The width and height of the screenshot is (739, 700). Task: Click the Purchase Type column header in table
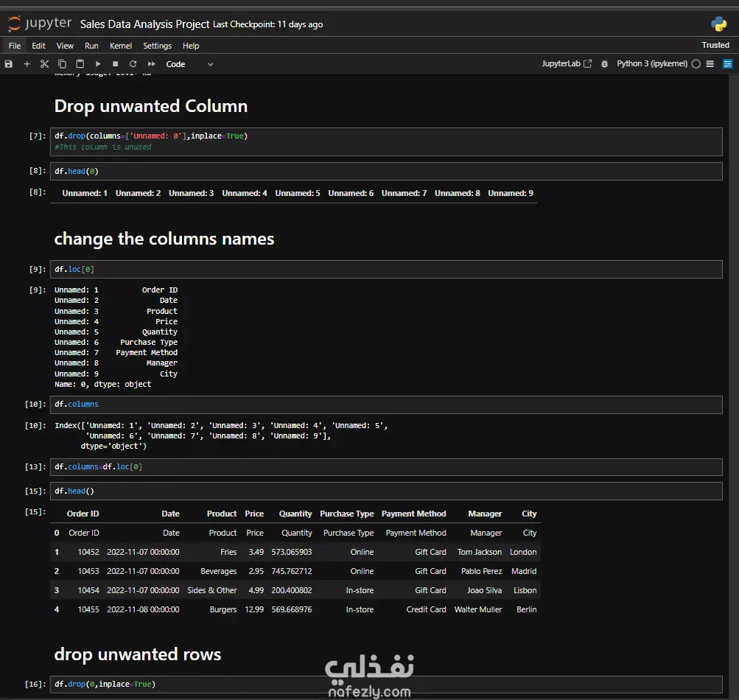[347, 514]
